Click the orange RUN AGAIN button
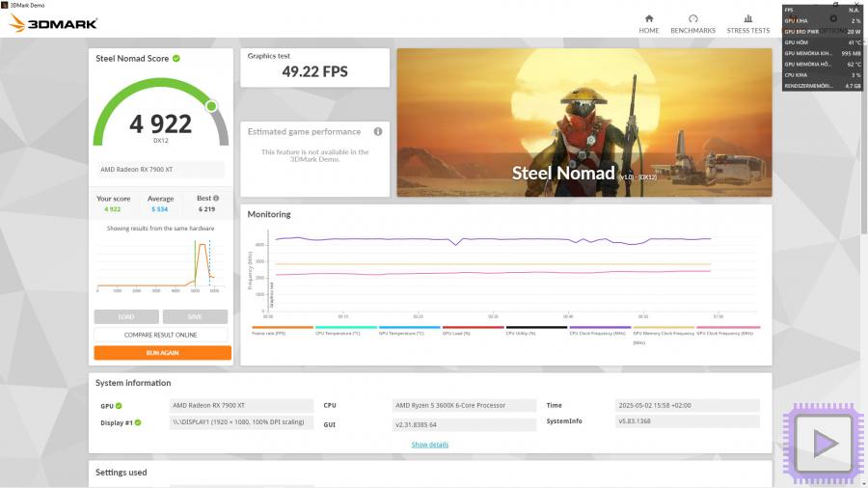The height and width of the screenshot is (488, 868). coord(163,352)
